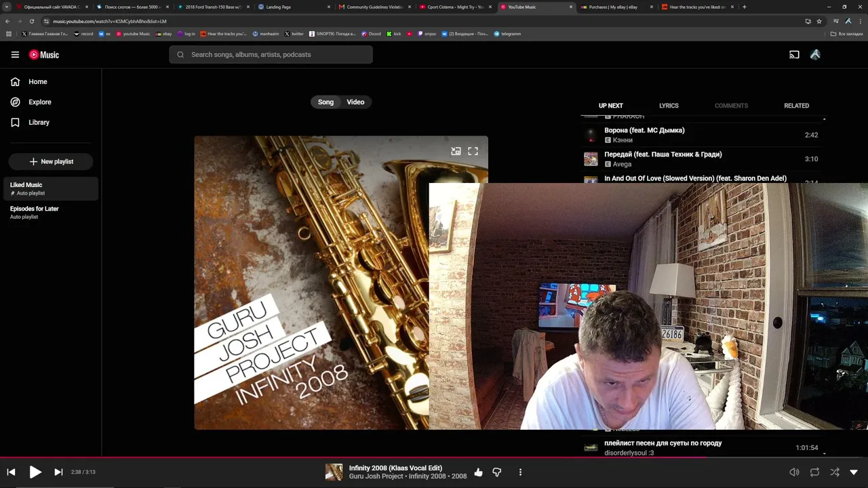Open the Avega artist link
Screen dimensions: 868x488
[622, 165]
